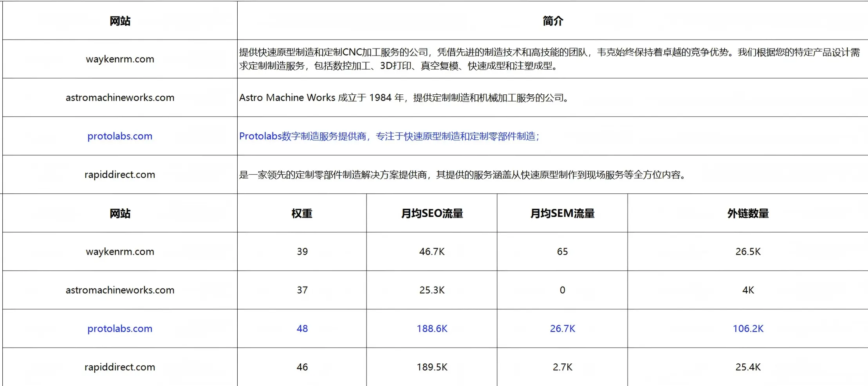This screenshot has width=868, height=386.
Task: Click the backlink value 26.5K
Action: point(748,252)
